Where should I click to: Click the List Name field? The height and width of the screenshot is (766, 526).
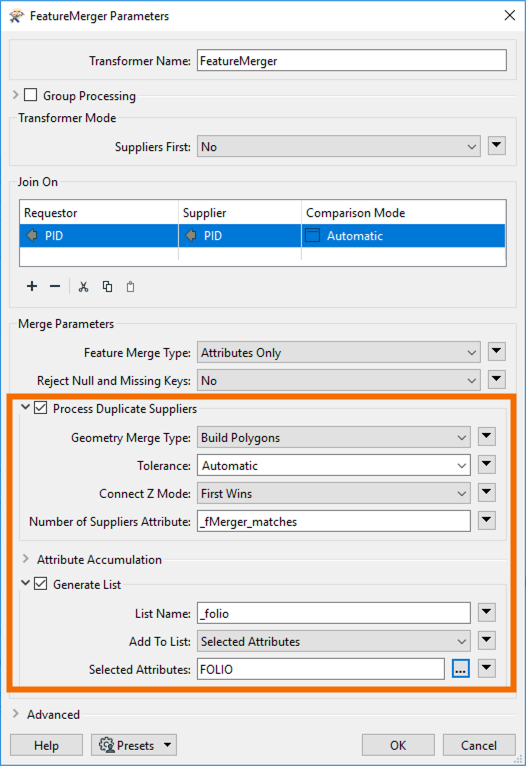coord(334,613)
